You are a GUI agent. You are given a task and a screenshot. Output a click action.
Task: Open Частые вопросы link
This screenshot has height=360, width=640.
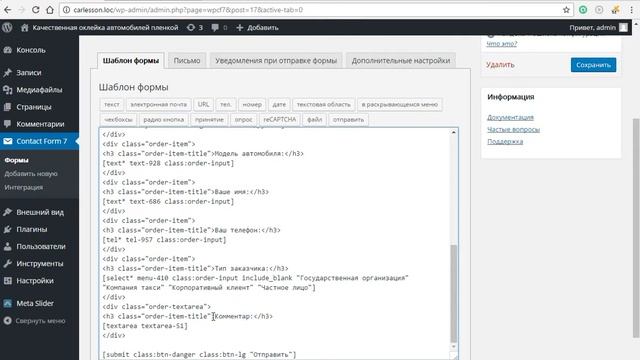click(513, 130)
